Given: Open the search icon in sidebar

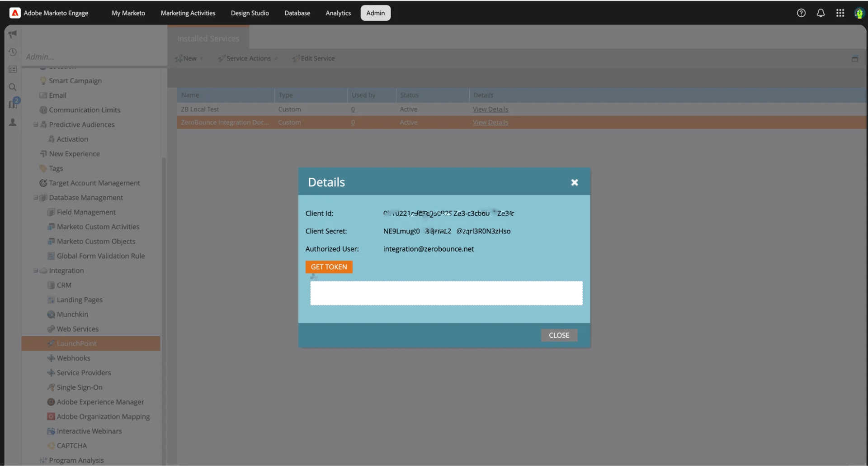Looking at the screenshot, I should click(13, 87).
